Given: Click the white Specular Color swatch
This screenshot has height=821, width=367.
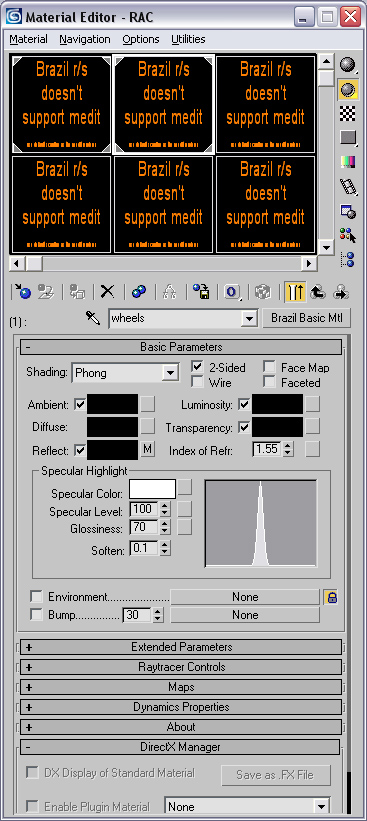Looking at the screenshot, I should click(x=152, y=489).
